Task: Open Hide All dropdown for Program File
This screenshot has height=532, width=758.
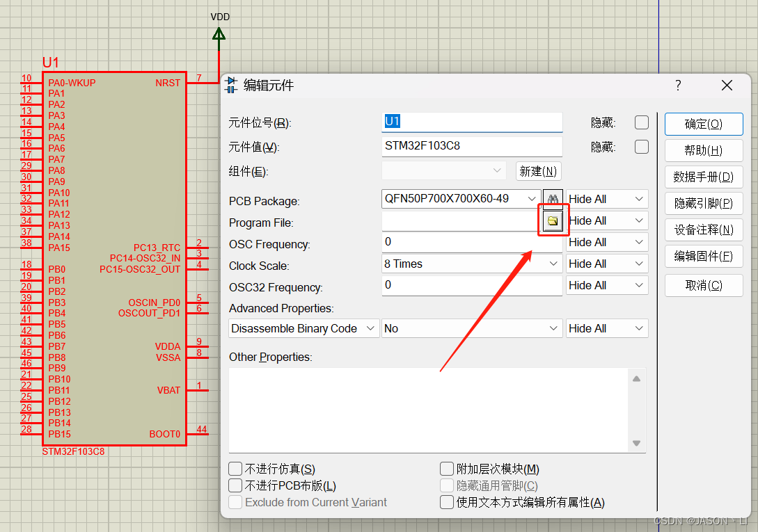Action: click(607, 221)
